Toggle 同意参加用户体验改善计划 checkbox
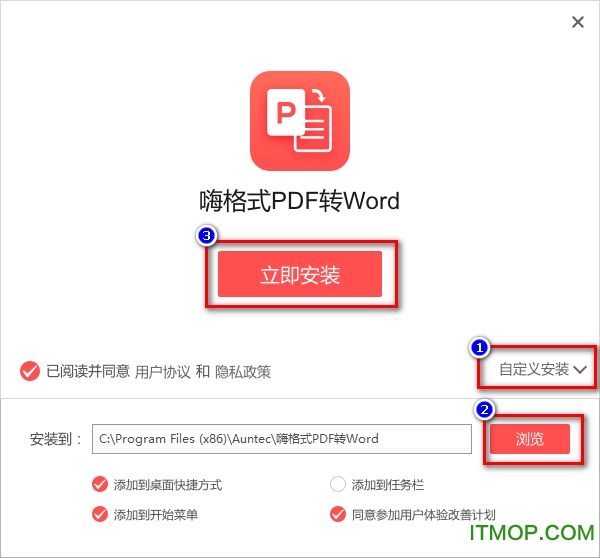The image size is (600, 558). (338, 514)
